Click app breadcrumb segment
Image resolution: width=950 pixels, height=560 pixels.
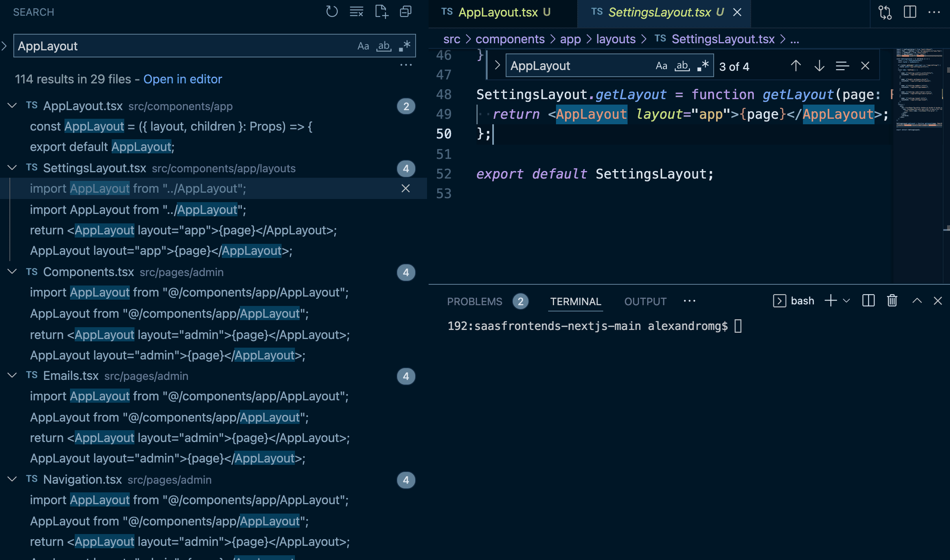coord(571,39)
